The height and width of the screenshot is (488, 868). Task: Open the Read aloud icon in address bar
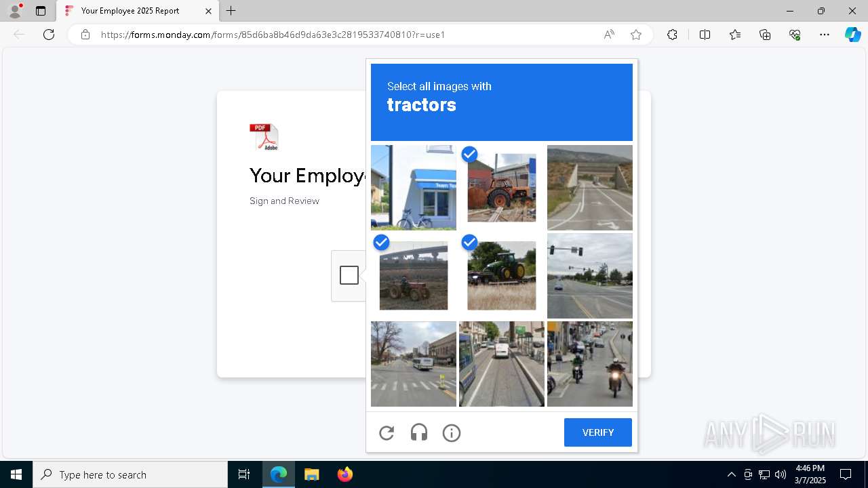[x=609, y=35]
